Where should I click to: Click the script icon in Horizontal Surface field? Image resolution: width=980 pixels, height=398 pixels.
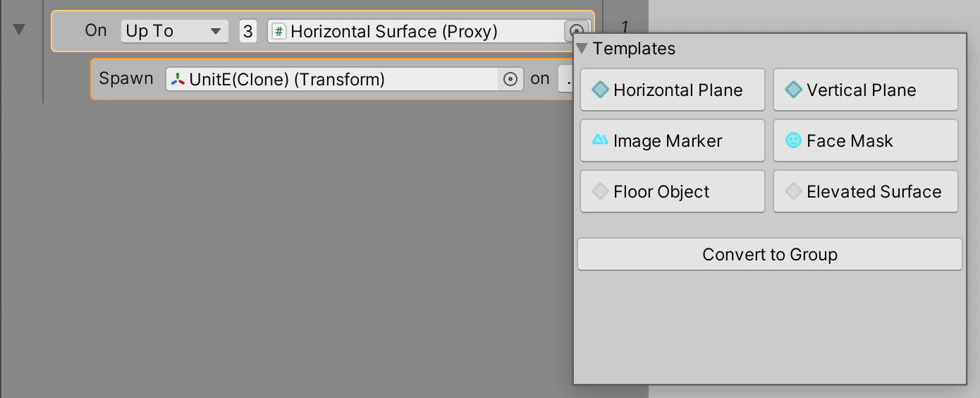pyautogui.click(x=279, y=32)
